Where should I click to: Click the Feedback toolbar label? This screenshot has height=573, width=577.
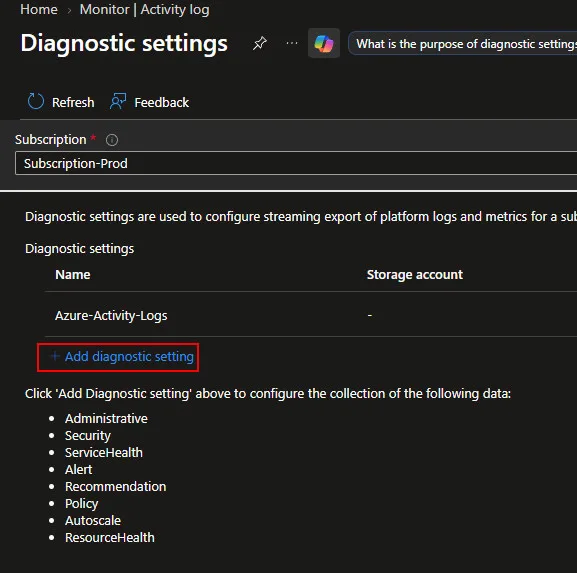162,102
